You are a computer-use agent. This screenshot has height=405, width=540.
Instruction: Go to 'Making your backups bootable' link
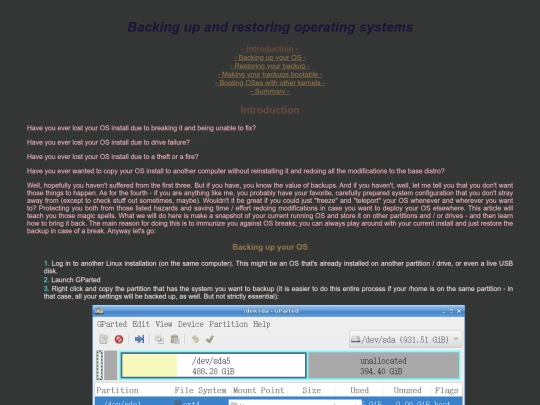pos(270,74)
